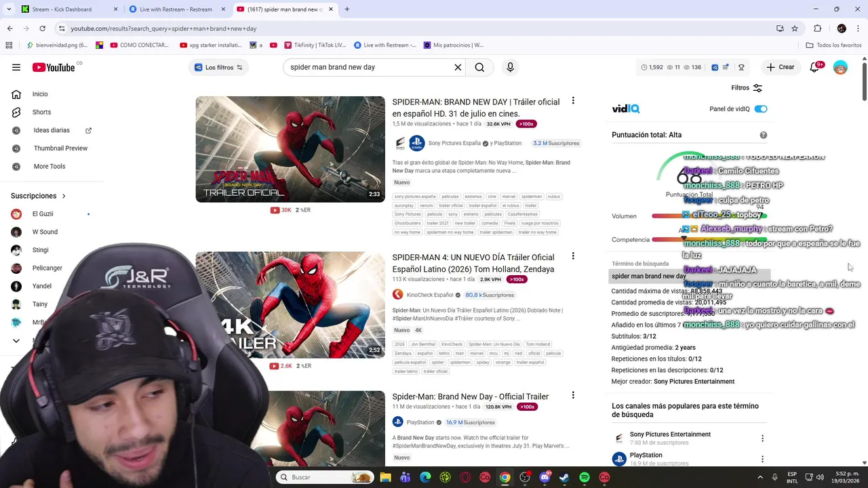
Task: Open the vidIQ icon in top stats bar
Action: [715, 67]
